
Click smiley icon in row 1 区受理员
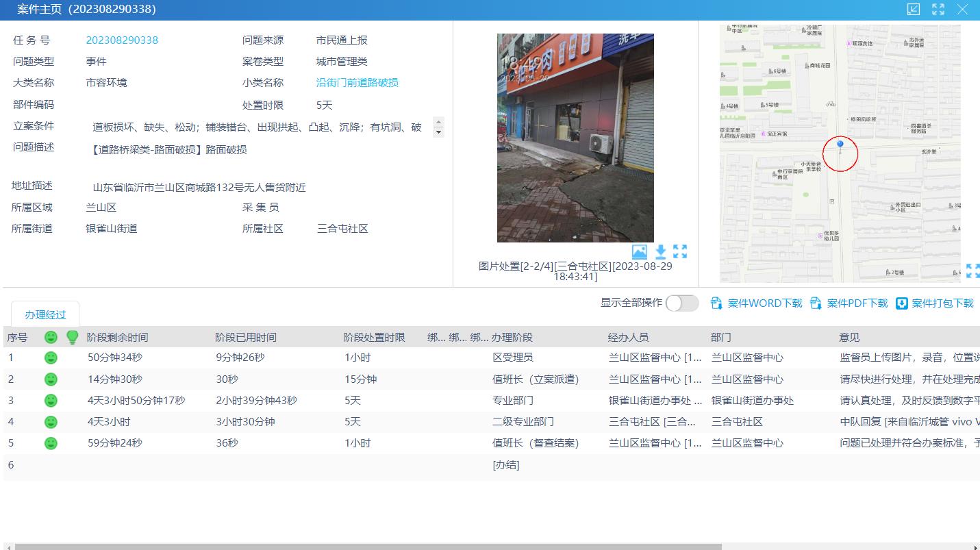51,358
